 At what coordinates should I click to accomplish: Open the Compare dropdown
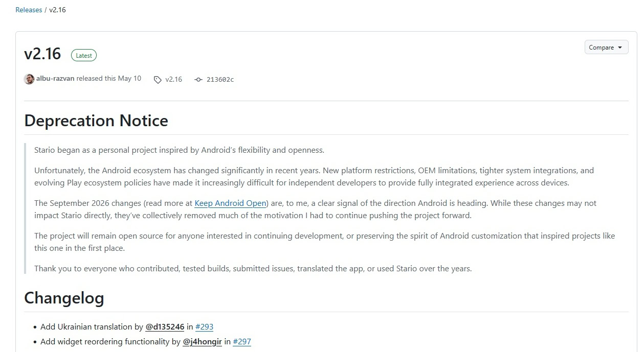click(x=606, y=47)
